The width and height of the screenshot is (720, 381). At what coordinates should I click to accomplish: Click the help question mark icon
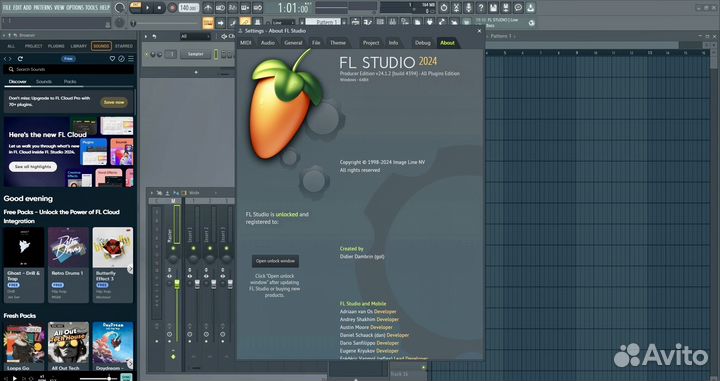point(481,8)
